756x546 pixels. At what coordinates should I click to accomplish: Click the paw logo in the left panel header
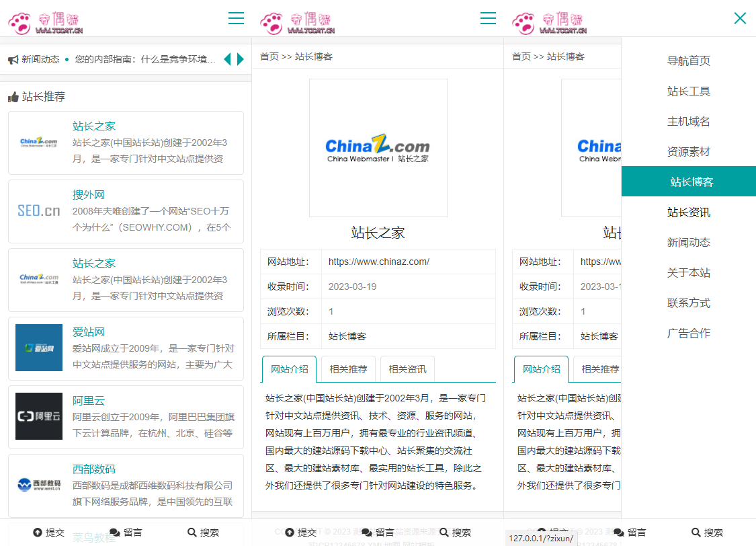[19, 23]
